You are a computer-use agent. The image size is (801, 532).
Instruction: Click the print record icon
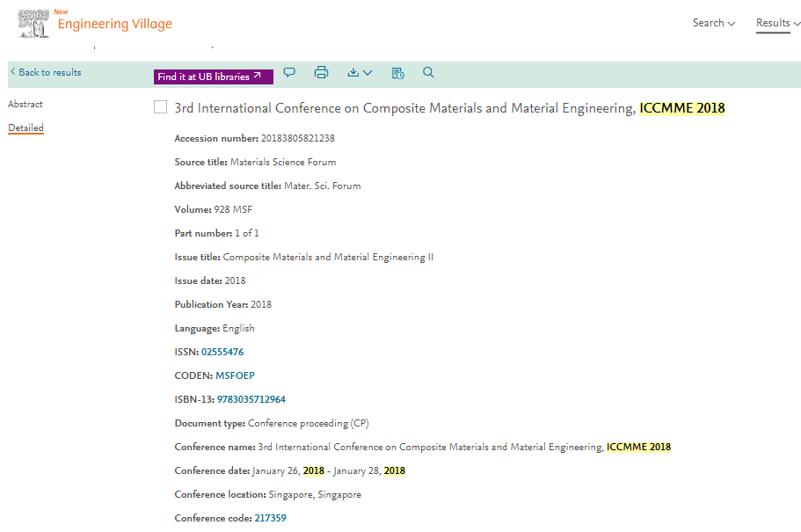pos(321,72)
